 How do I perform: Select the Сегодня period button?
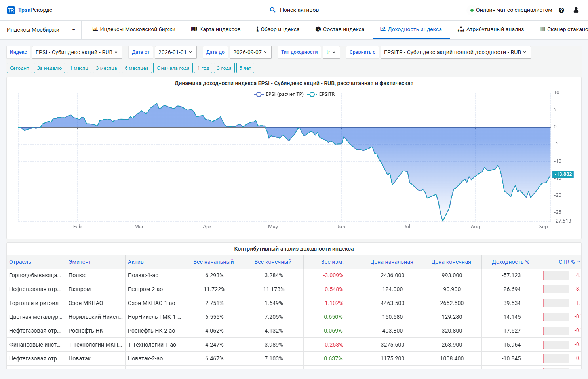(19, 68)
